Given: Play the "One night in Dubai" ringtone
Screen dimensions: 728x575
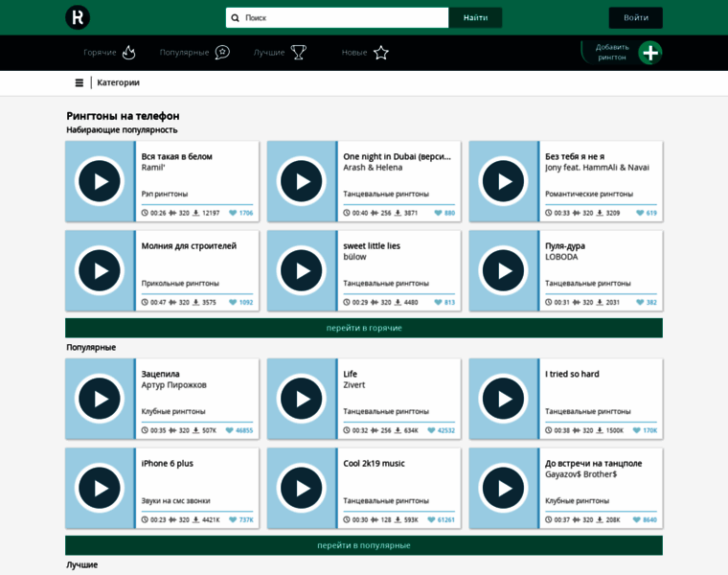Looking at the screenshot, I should click(302, 181).
